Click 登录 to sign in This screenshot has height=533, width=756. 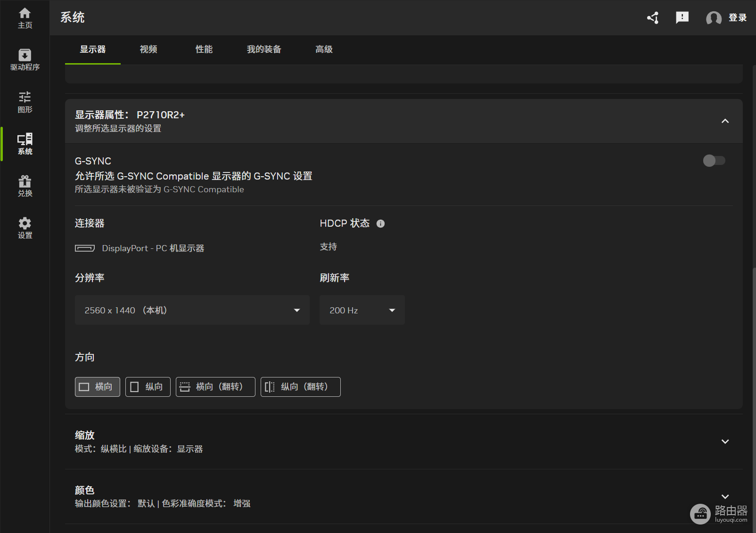click(738, 18)
